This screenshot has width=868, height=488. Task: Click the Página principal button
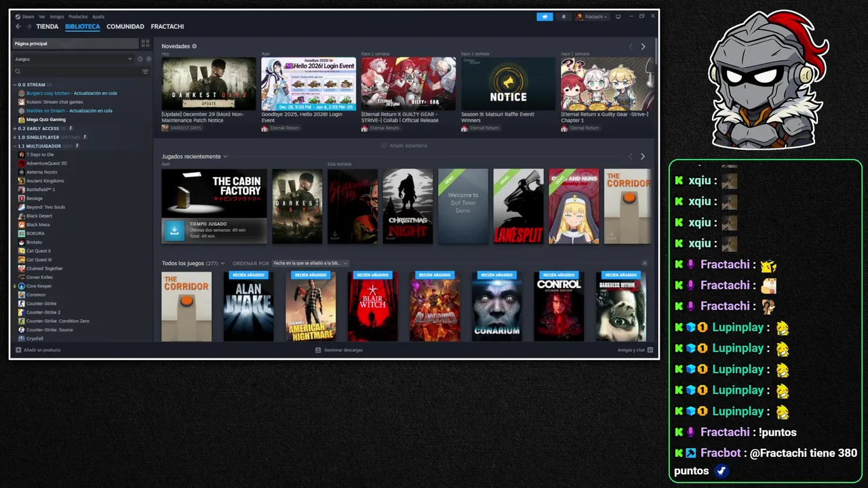tap(75, 43)
